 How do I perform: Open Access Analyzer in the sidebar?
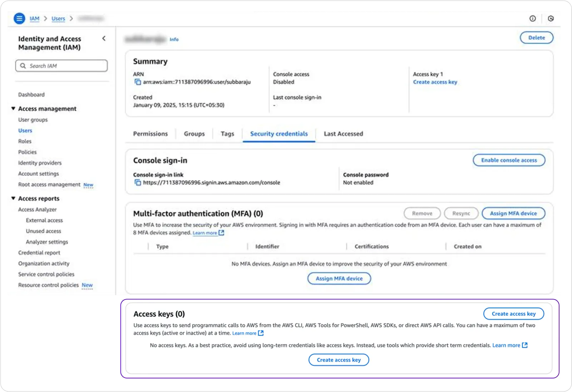coord(38,209)
